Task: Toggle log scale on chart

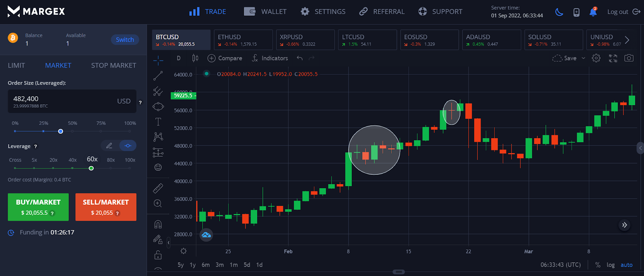Action: 611,265
